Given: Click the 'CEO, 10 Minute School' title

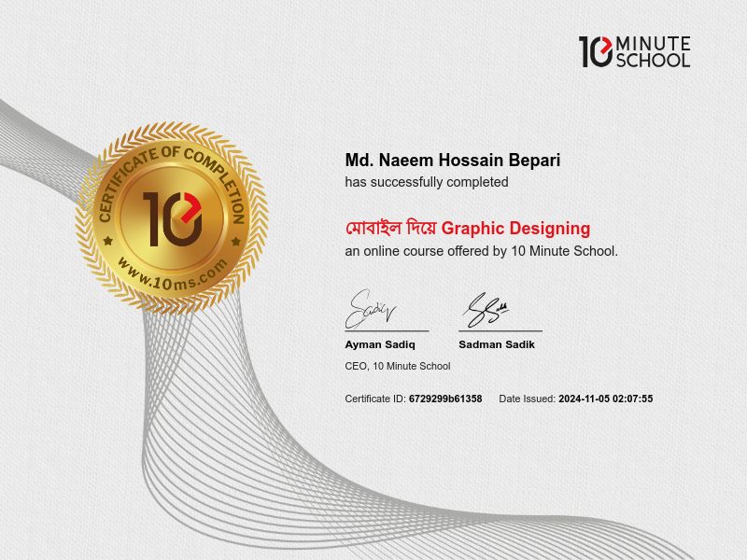Looking at the screenshot, I should (x=398, y=366).
